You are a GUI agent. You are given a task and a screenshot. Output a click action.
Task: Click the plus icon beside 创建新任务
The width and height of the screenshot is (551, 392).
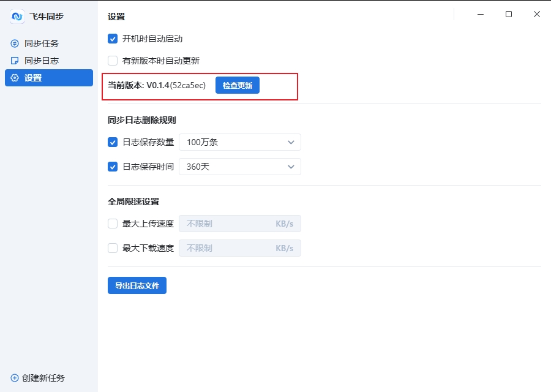click(15, 378)
